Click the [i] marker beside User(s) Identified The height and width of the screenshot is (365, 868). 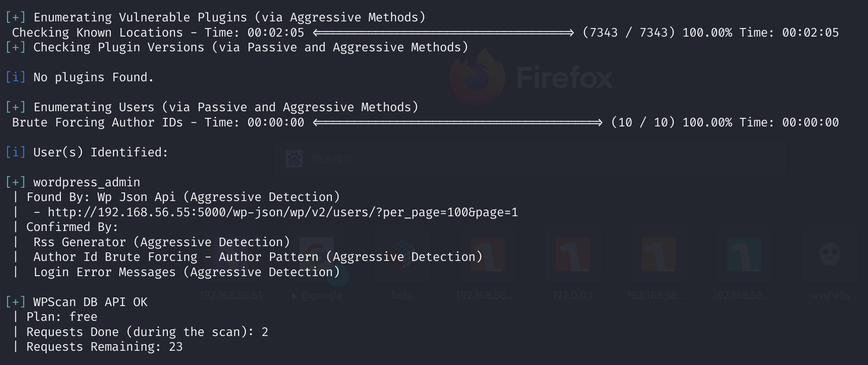tap(15, 152)
